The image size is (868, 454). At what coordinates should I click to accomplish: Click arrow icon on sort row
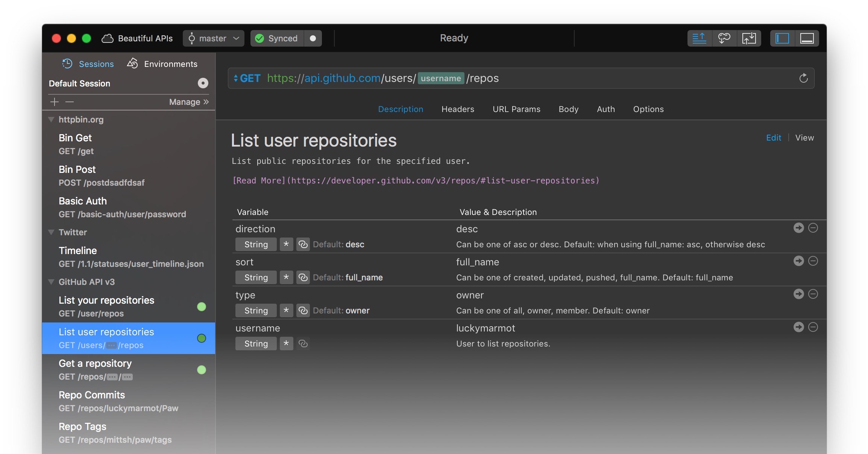point(799,261)
